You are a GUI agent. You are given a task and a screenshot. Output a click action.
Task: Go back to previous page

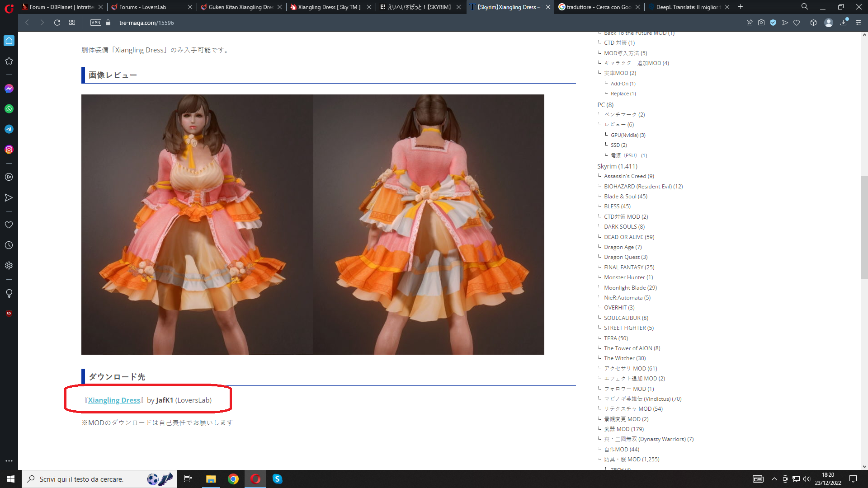click(27, 23)
